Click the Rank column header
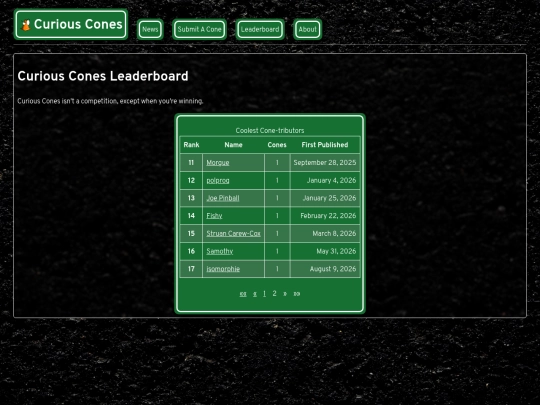 pyautogui.click(x=191, y=145)
